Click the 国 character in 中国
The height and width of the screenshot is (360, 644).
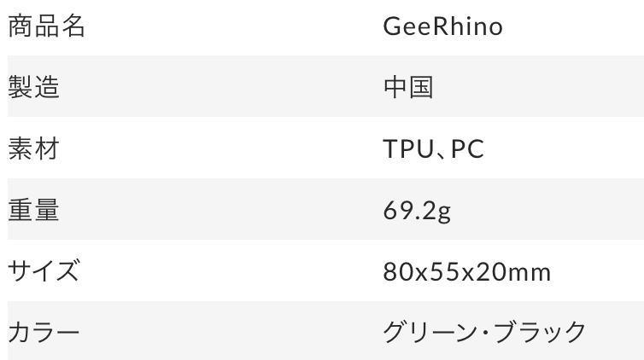tap(421, 88)
